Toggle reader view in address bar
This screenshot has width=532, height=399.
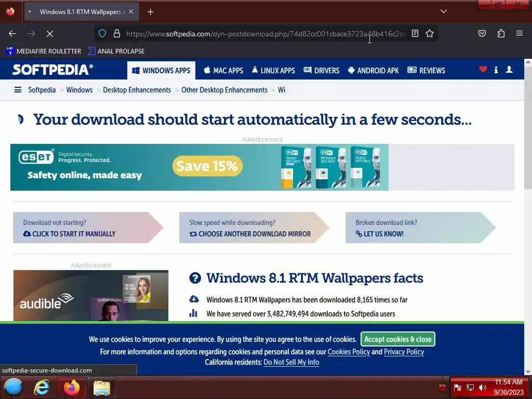(x=415, y=33)
